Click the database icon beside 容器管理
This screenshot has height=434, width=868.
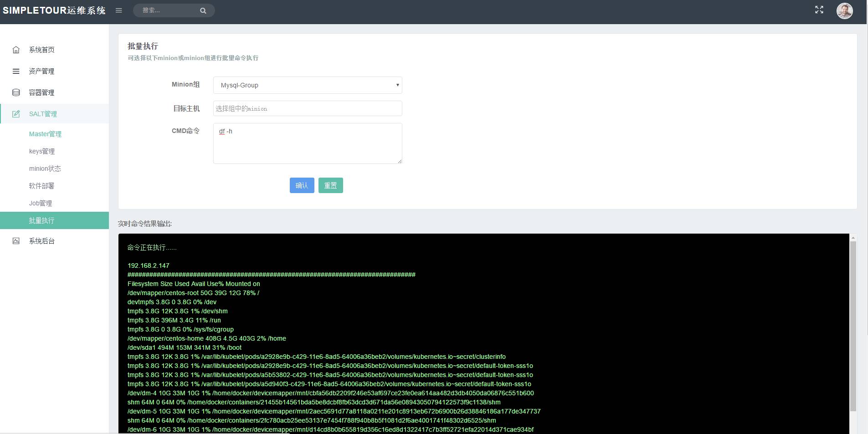pos(16,92)
